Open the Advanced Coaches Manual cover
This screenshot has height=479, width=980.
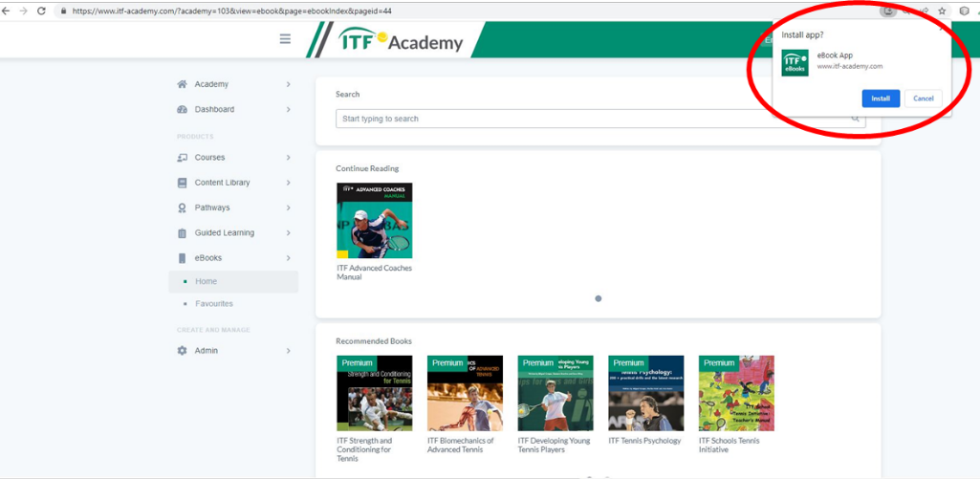click(x=375, y=220)
